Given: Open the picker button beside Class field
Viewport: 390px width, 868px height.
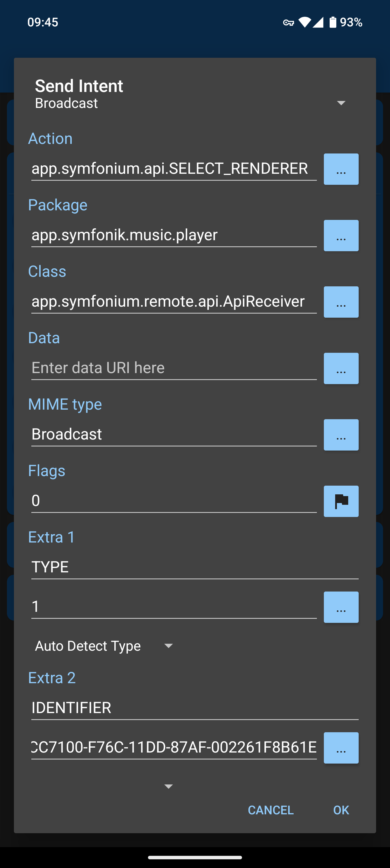Looking at the screenshot, I should tap(341, 302).
